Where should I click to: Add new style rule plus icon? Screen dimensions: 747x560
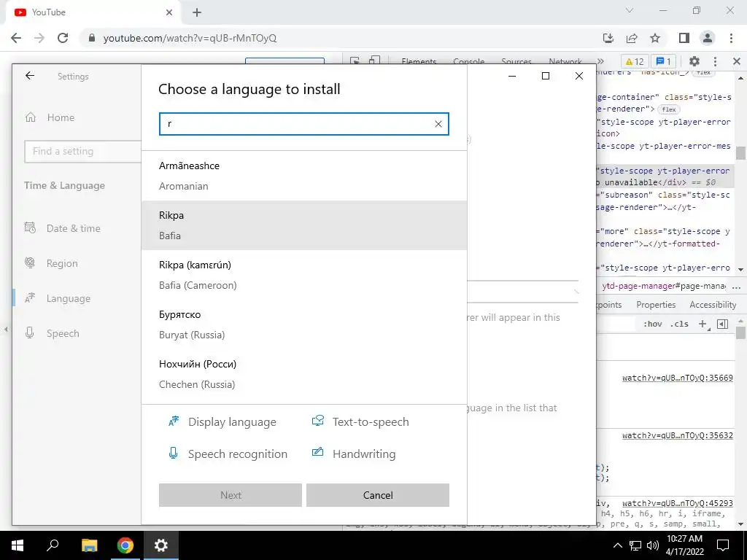pos(703,324)
